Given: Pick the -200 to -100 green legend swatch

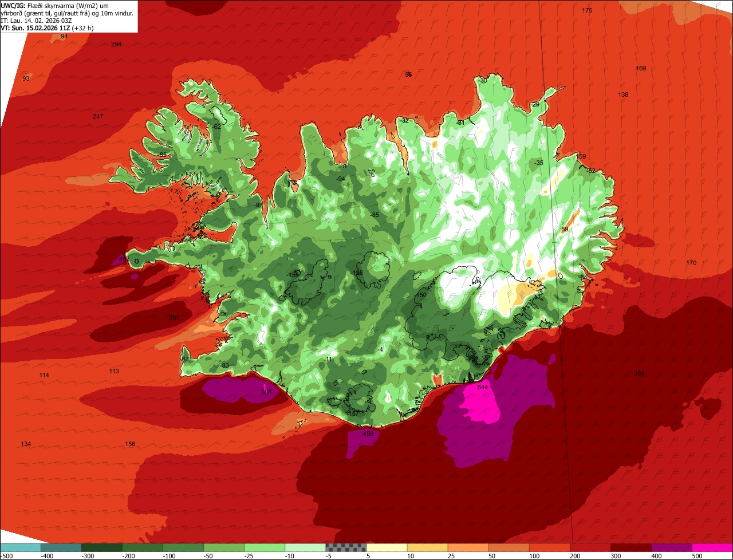Looking at the screenshot, I should 143,547.
